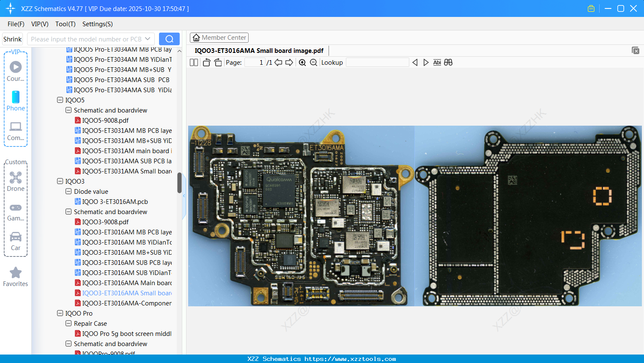Screen dimensions: 644x363
Task: Click the Member Center button
Action: pos(219,37)
